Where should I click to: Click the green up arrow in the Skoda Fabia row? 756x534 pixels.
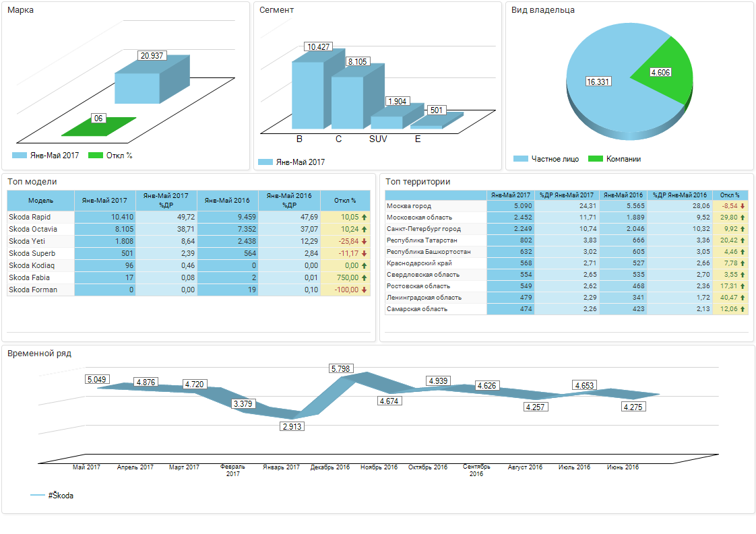(364, 278)
